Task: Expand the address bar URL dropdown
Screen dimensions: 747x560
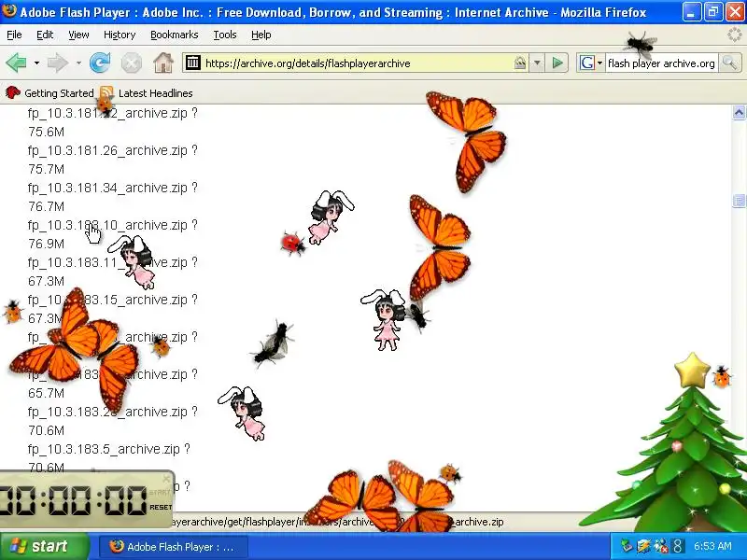Action: coord(537,63)
